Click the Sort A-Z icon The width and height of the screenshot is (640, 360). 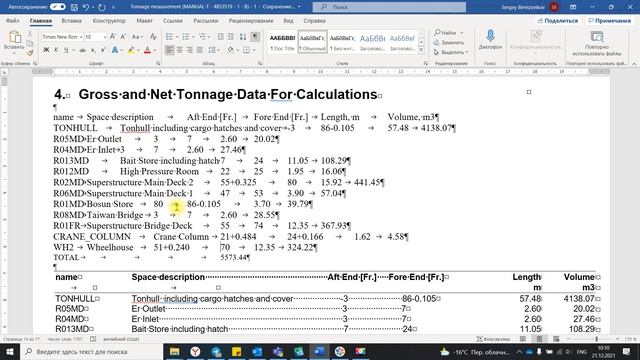pyautogui.click(x=243, y=37)
